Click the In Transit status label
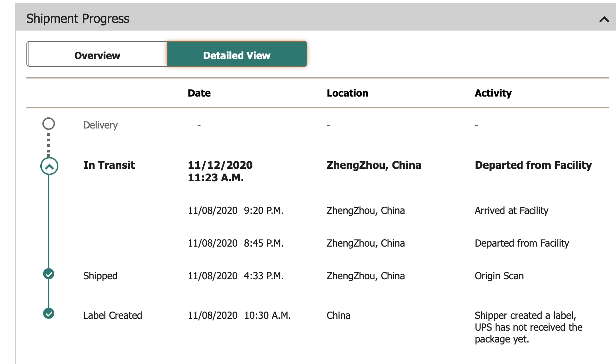 109,165
